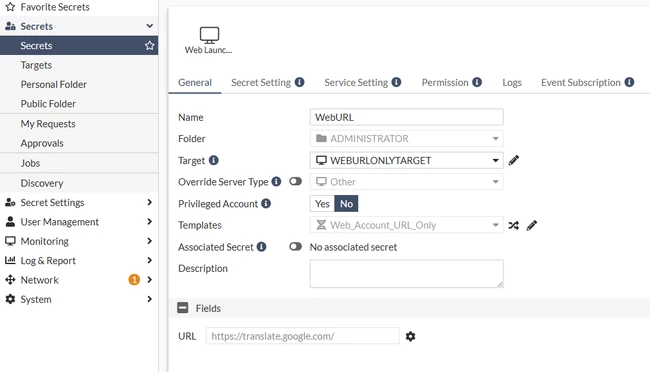Image resolution: width=650 pixels, height=372 pixels.
Task: Toggle Associated Secret switch
Action: pyautogui.click(x=296, y=246)
